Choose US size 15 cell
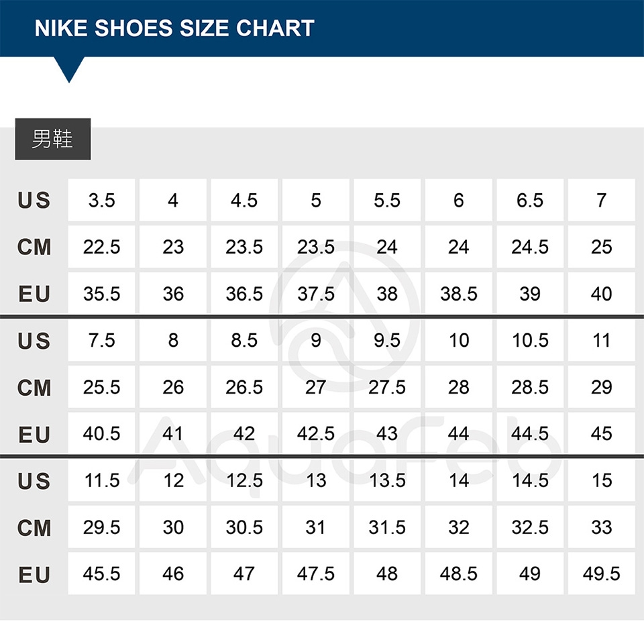Viewport: 644px width, 644px height. coord(602,481)
